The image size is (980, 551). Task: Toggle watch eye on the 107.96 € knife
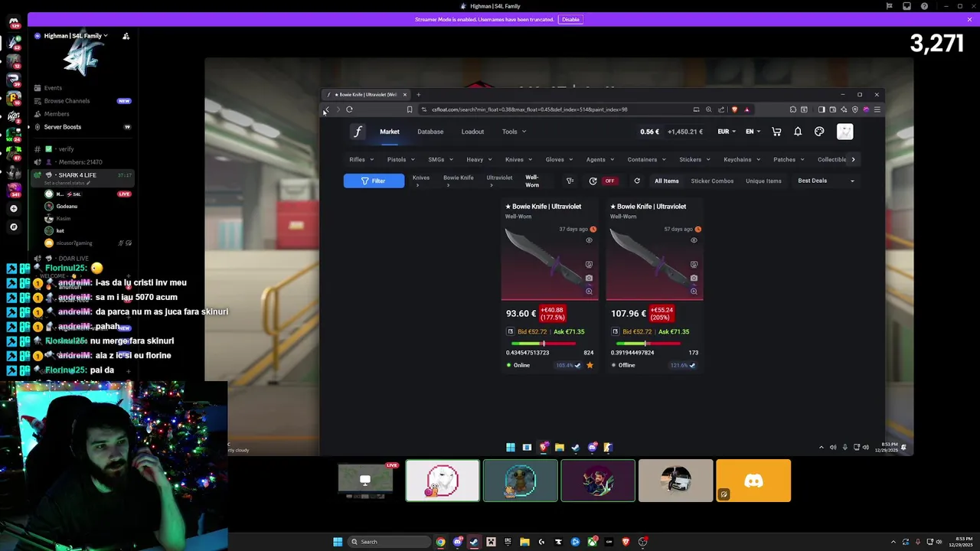694,240
